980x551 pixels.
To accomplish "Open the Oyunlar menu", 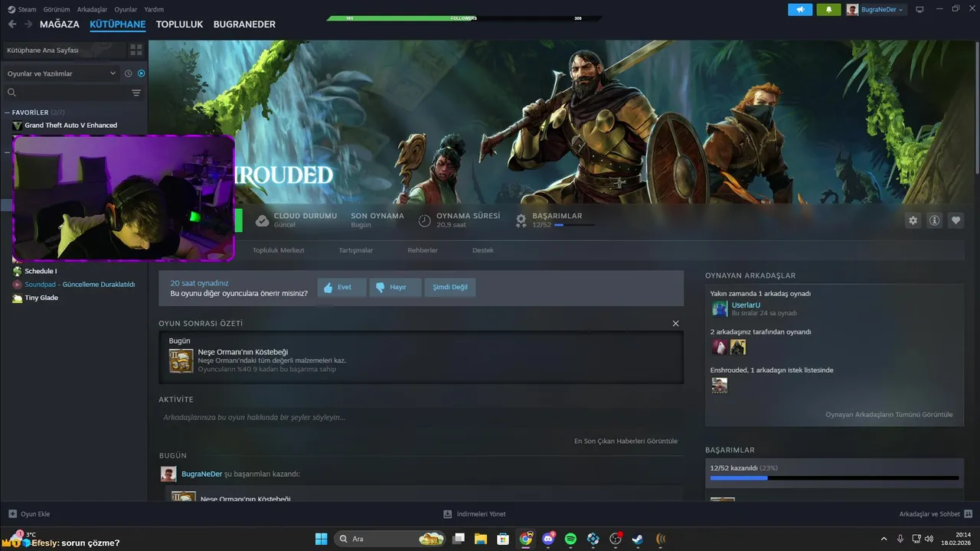I will (126, 9).
